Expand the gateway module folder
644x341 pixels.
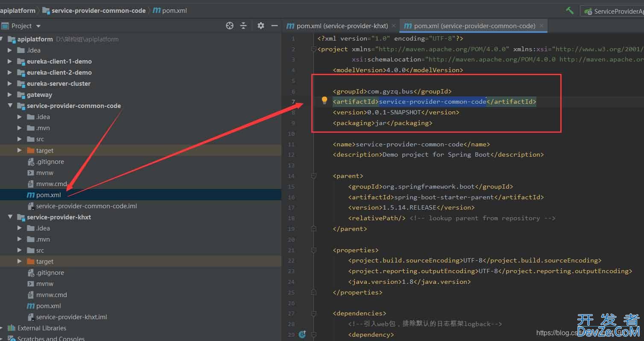10,95
